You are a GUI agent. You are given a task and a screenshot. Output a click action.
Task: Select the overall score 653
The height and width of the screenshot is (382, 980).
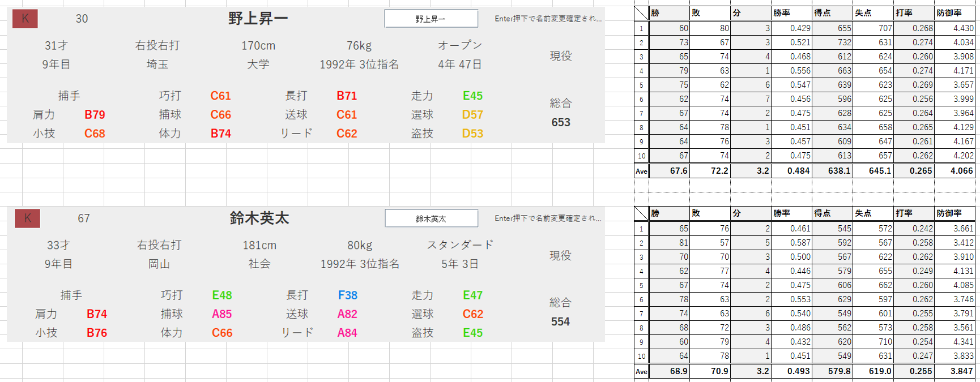click(561, 122)
